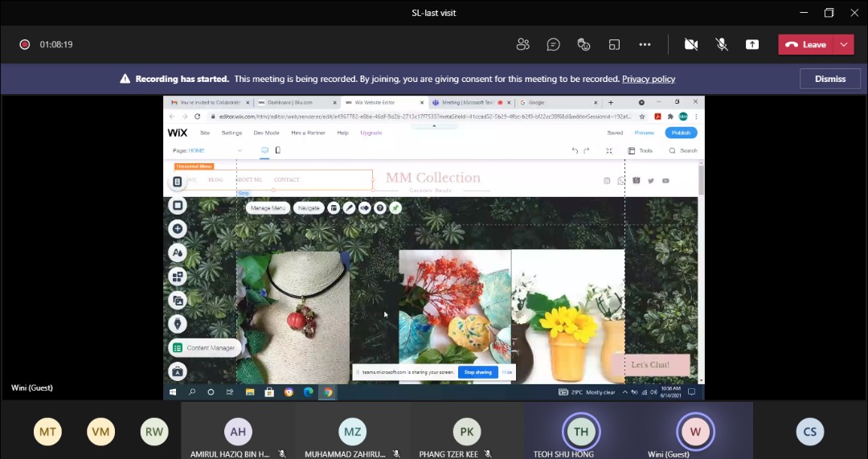Click the Stop sharing button
The height and width of the screenshot is (459, 868).
(x=477, y=372)
